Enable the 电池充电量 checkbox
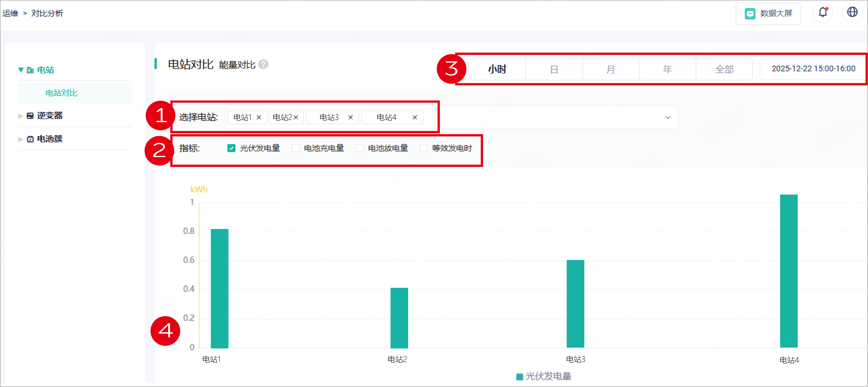The width and height of the screenshot is (868, 387). click(296, 148)
